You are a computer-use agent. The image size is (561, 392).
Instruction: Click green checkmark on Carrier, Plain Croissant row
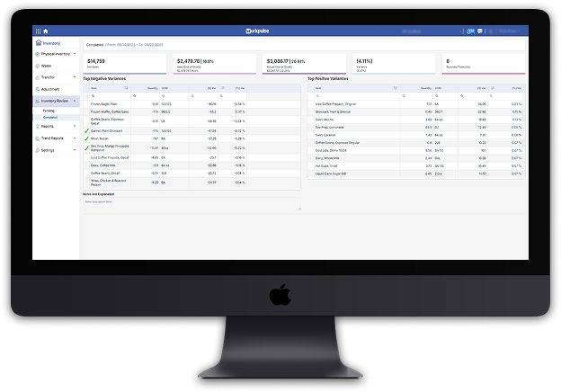pyautogui.click(x=86, y=131)
